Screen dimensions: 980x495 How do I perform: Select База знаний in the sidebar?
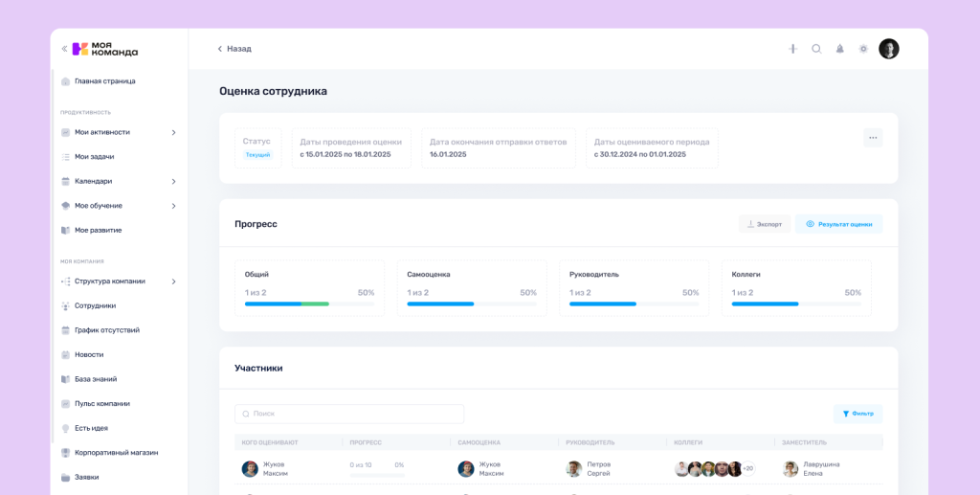[95, 379]
